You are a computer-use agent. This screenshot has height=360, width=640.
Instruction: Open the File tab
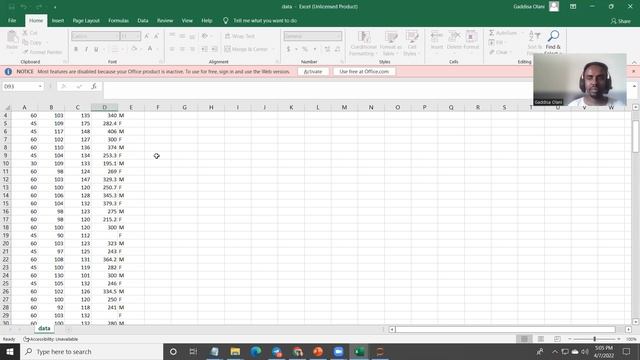[12, 20]
